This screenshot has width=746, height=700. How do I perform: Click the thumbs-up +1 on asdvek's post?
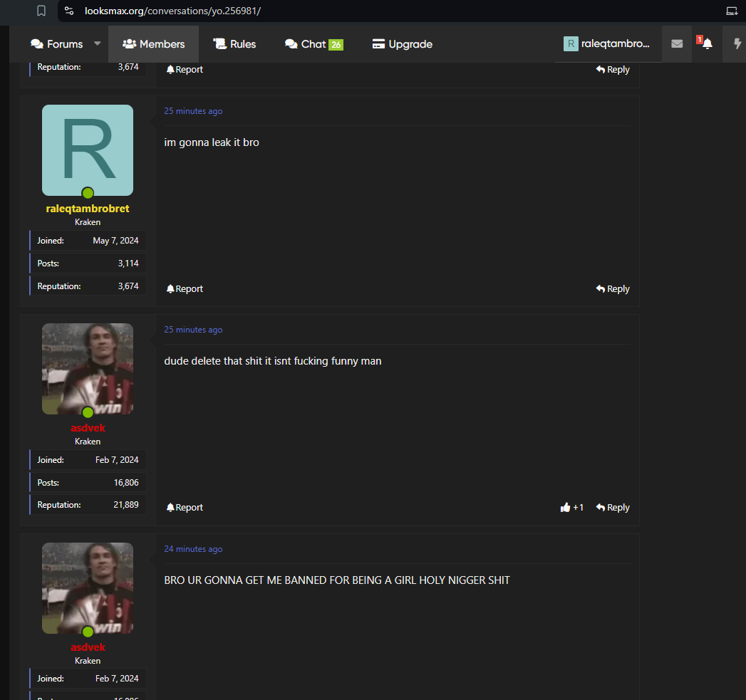click(x=571, y=508)
